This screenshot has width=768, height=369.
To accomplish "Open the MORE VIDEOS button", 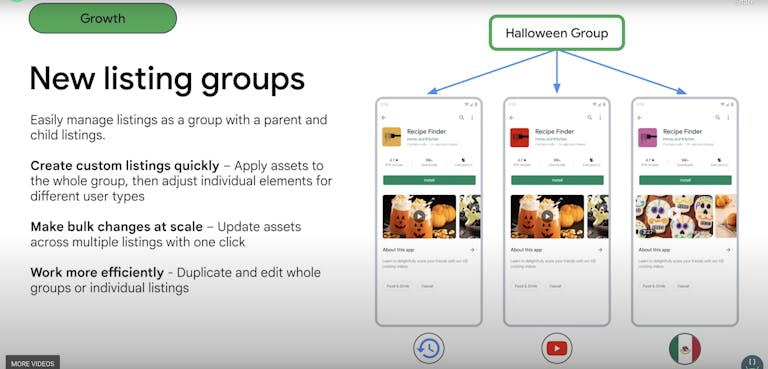I will (32, 363).
